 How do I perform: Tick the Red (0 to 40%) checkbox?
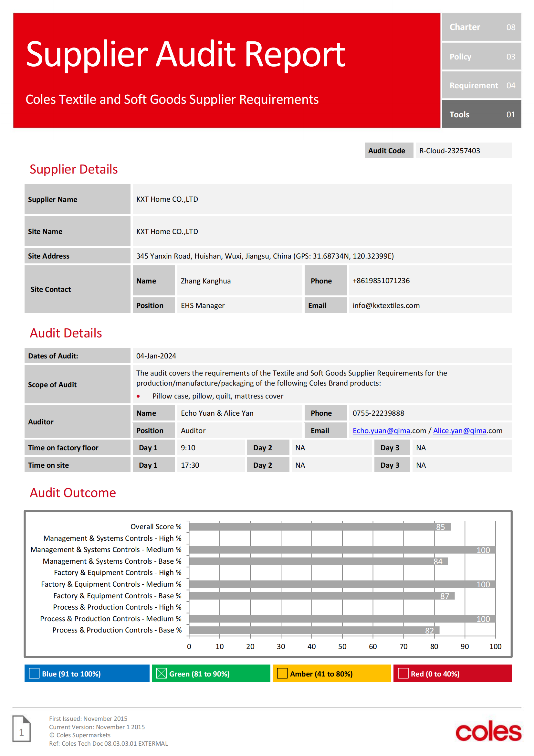(403, 673)
